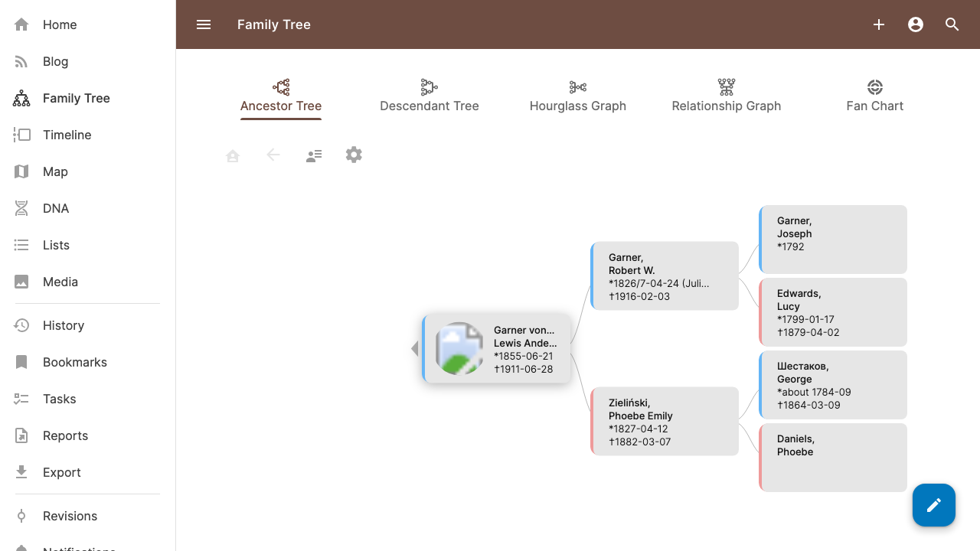This screenshot has width=980, height=551.
Task: Click the Family Tree sidebar icon
Action: point(21,98)
